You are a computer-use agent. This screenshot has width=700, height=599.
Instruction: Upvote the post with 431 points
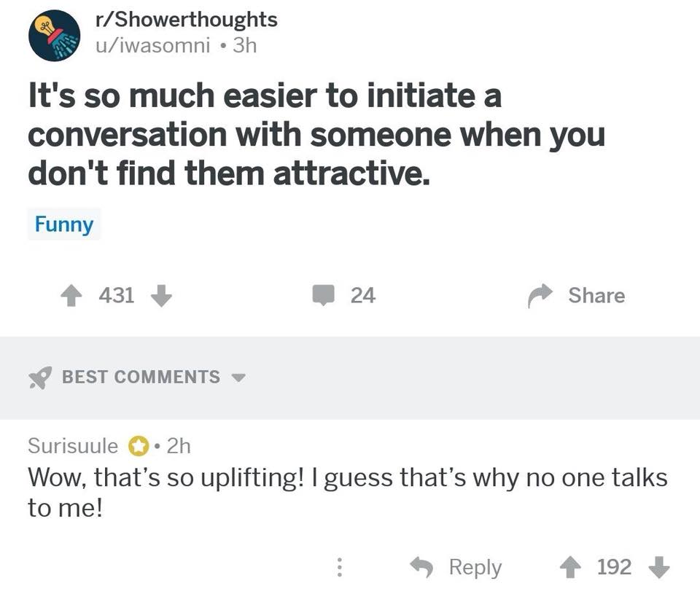pyautogui.click(x=71, y=296)
